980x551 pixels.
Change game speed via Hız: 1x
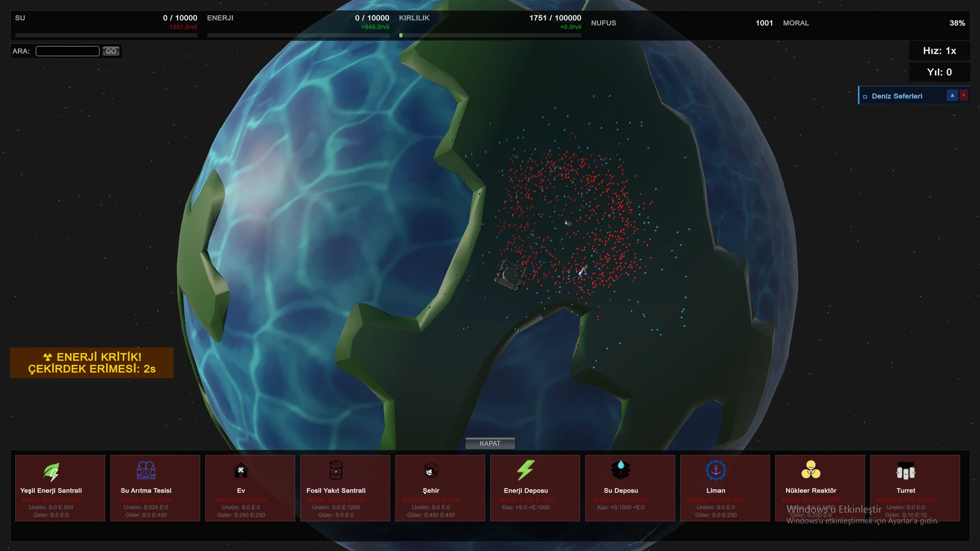[x=939, y=51]
